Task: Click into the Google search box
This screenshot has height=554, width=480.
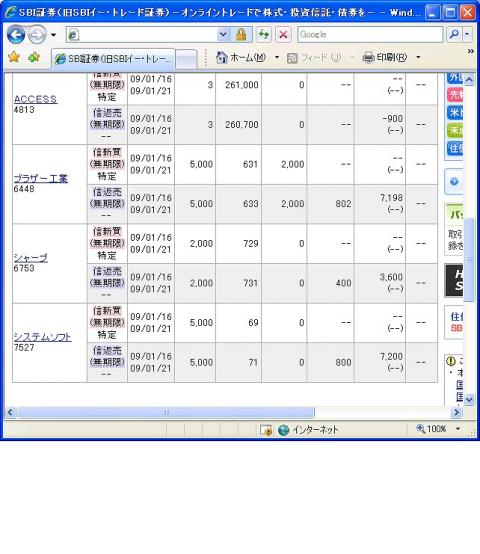Action: (x=370, y=35)
